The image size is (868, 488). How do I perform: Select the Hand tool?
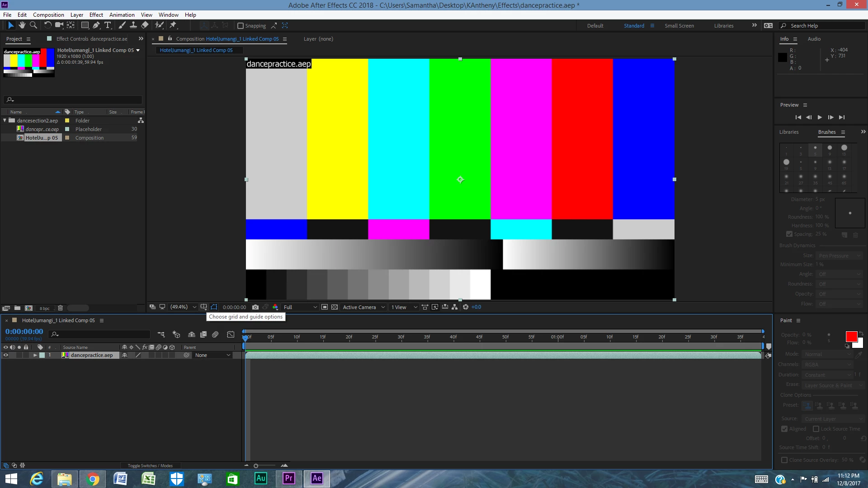tap(22, 25)
